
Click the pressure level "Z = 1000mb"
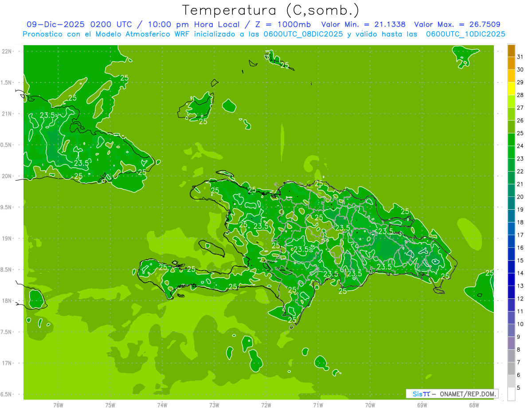(282, 24)
